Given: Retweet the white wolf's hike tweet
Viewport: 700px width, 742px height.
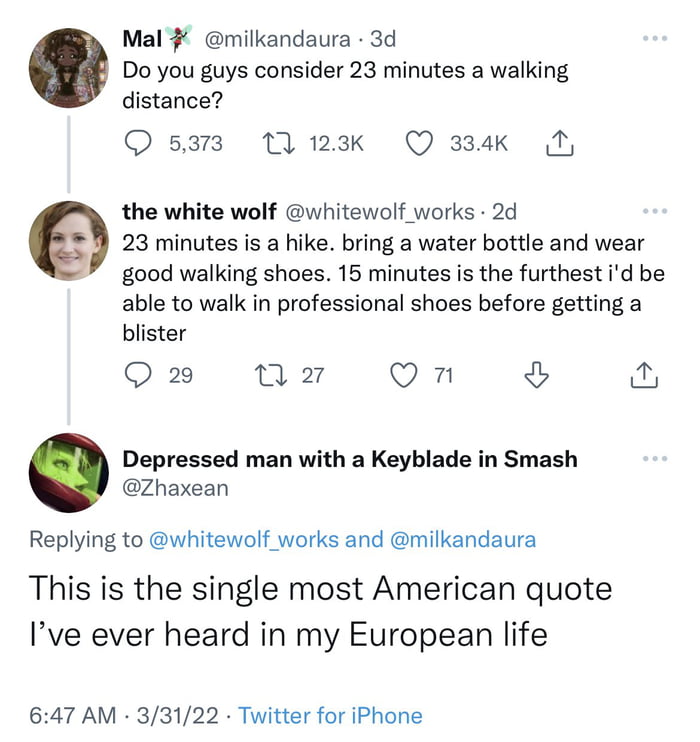Looking at the screenshot, I should click(x=271, y=375).
